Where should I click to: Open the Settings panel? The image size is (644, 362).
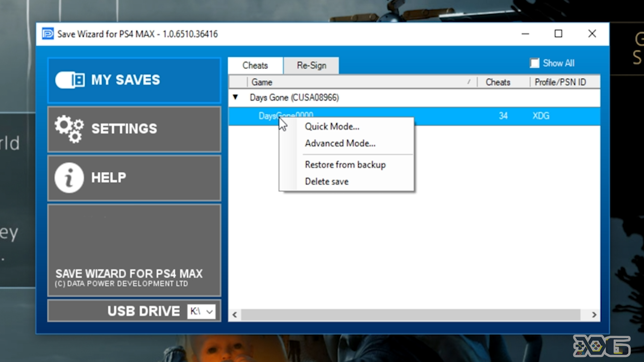[x=134, y=129]
